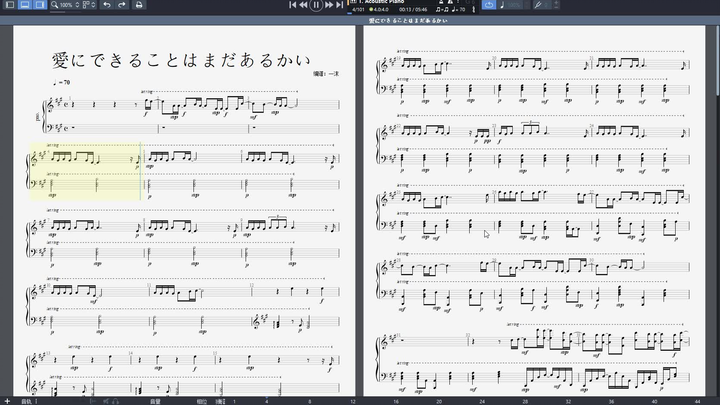Click the arranger credit text under title
Screen dimensions: 720x405
tap(326, 73)
